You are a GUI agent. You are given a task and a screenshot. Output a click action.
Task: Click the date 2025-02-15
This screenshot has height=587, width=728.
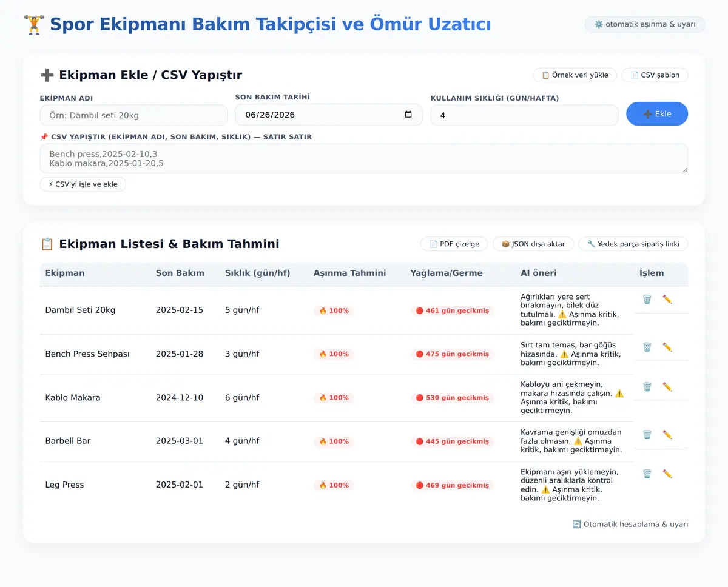pyautogui.click(x=180, y=310)
